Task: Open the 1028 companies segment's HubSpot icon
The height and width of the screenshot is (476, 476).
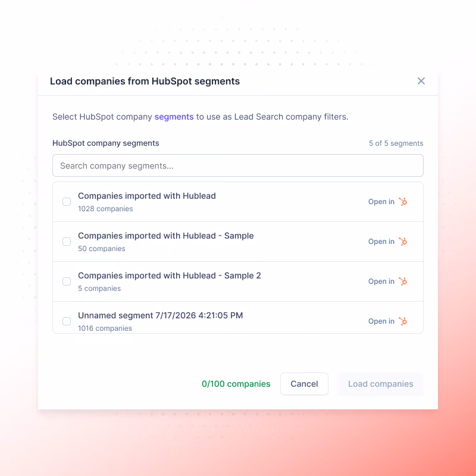Action: click(x=403, y=202)
